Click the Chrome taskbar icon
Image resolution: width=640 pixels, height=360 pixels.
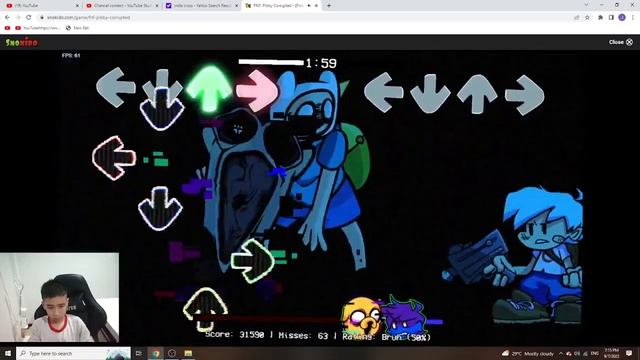tap(156, 353)
